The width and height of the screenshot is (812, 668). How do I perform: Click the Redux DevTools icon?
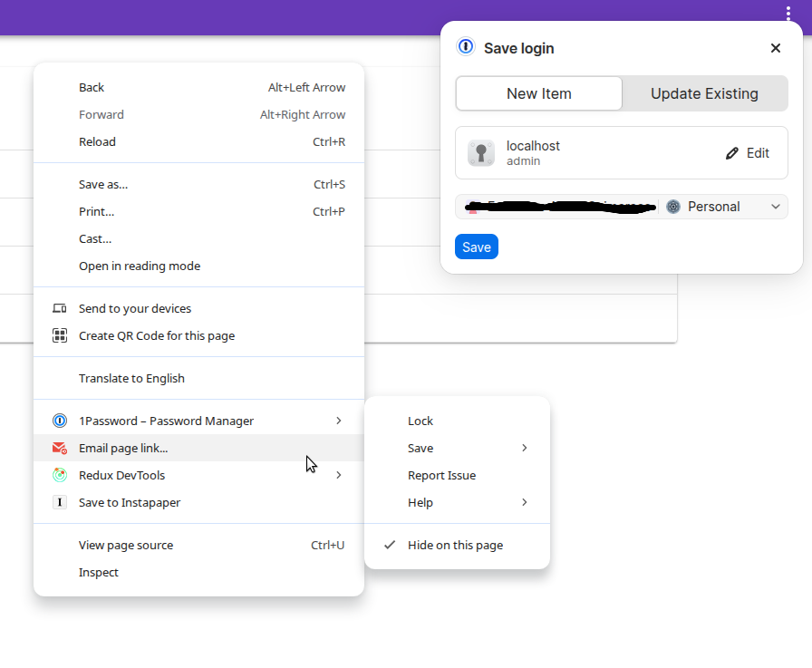point(60,475)
